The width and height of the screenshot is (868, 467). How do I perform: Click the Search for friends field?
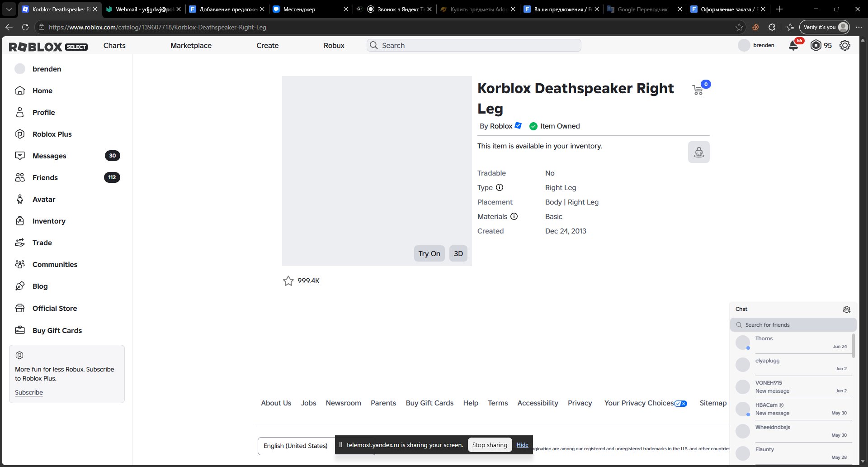[793, 325]
